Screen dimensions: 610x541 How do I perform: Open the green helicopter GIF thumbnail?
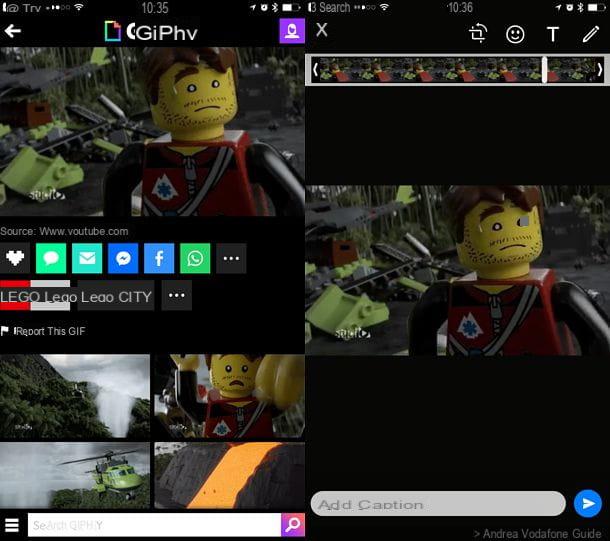(75, 475)
